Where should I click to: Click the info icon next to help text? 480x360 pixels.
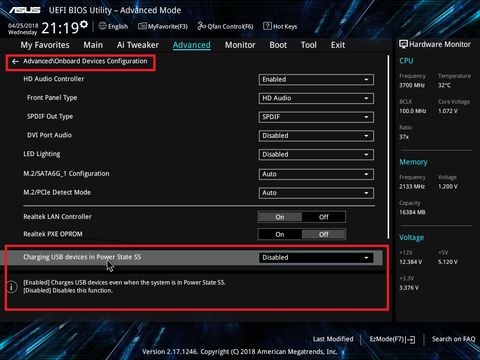point(12,287)
